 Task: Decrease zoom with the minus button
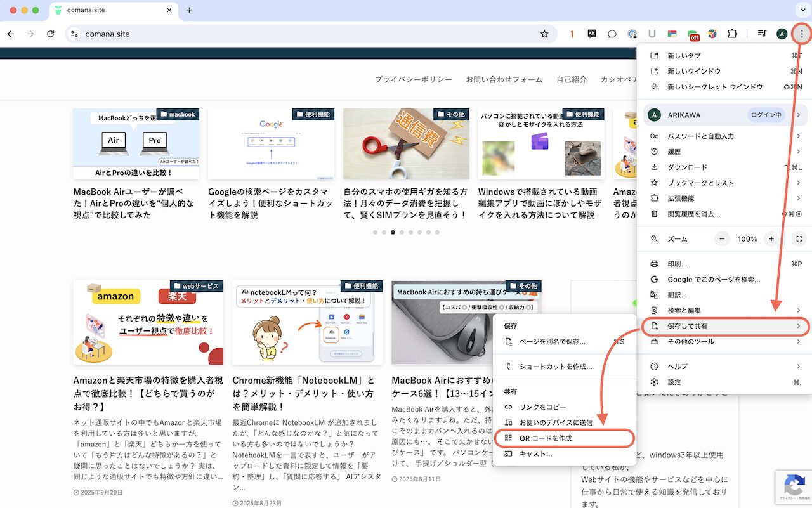pyautogui.click(x=722, y=239)
